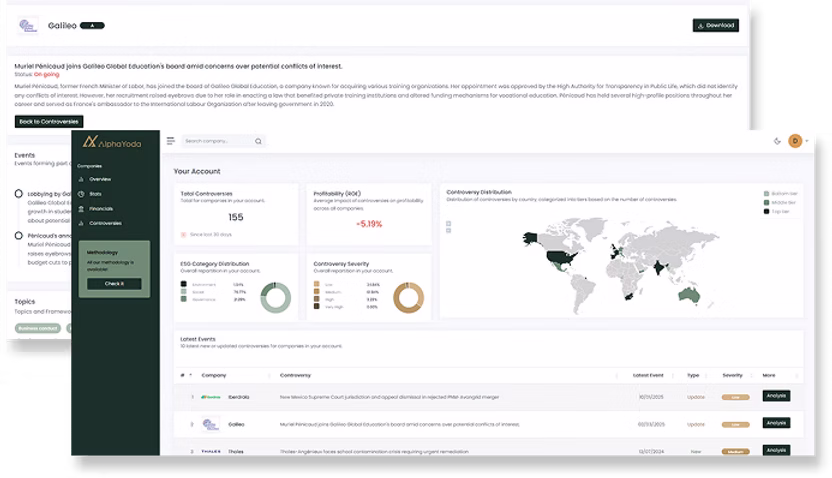
Task: Click the Business conduct topic tag
Action: (x=38, y=328)
